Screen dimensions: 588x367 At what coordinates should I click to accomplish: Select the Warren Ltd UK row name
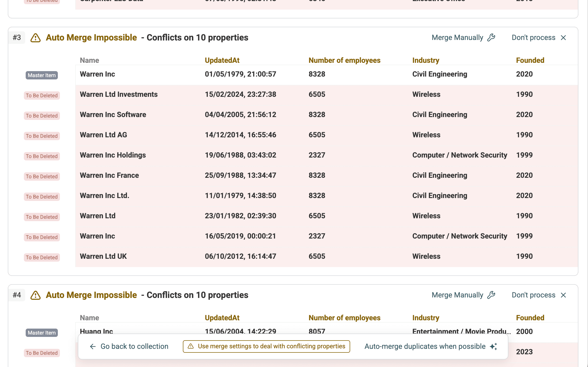[103, 256]
